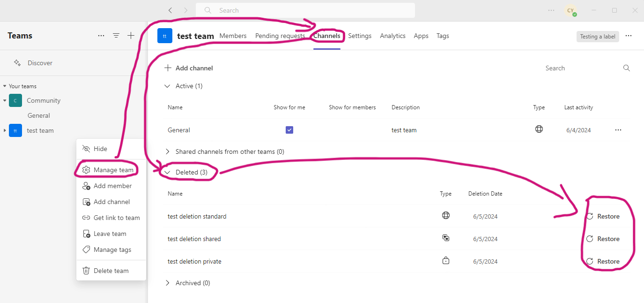
Task: Click the Deletion Date column header
Action: pos(485,194)
